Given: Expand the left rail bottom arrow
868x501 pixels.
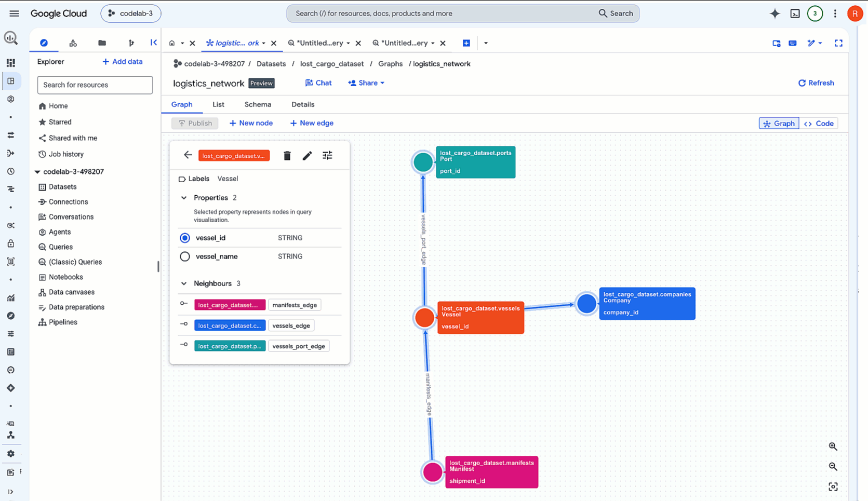Looking at the screenshot, I should [11, 492].
